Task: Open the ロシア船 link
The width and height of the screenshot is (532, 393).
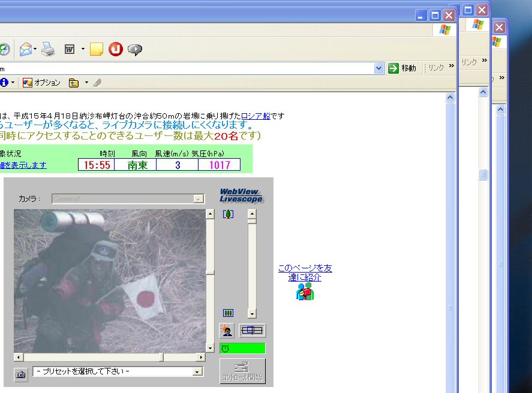Action: pos(256,116)
